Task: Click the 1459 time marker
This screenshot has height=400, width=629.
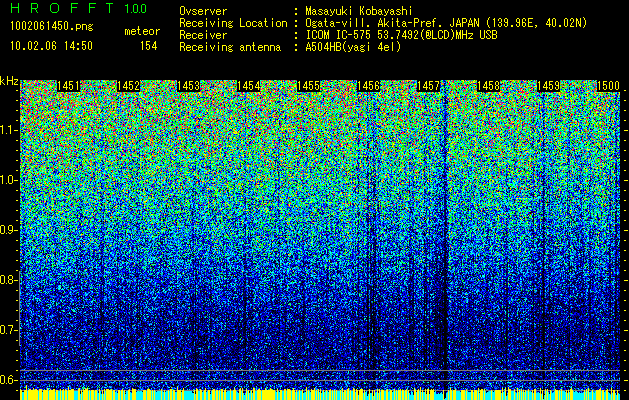Action: click(548, 86)
